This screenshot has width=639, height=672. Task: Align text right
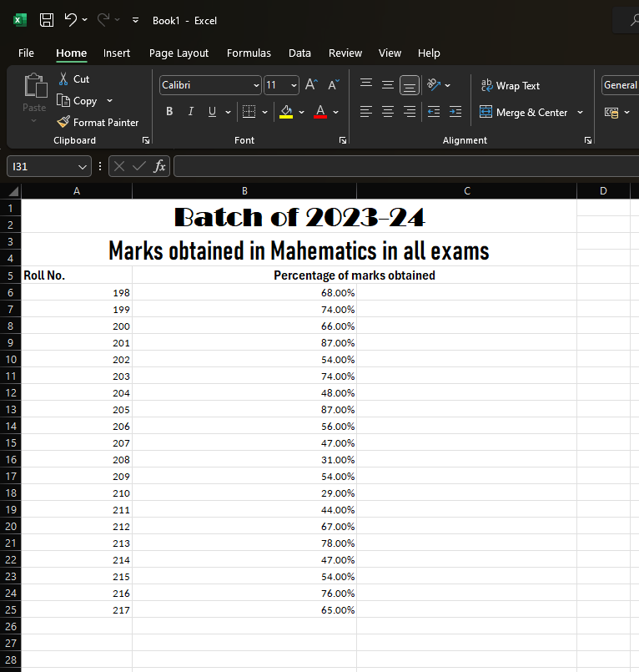[x=410, y=112]
